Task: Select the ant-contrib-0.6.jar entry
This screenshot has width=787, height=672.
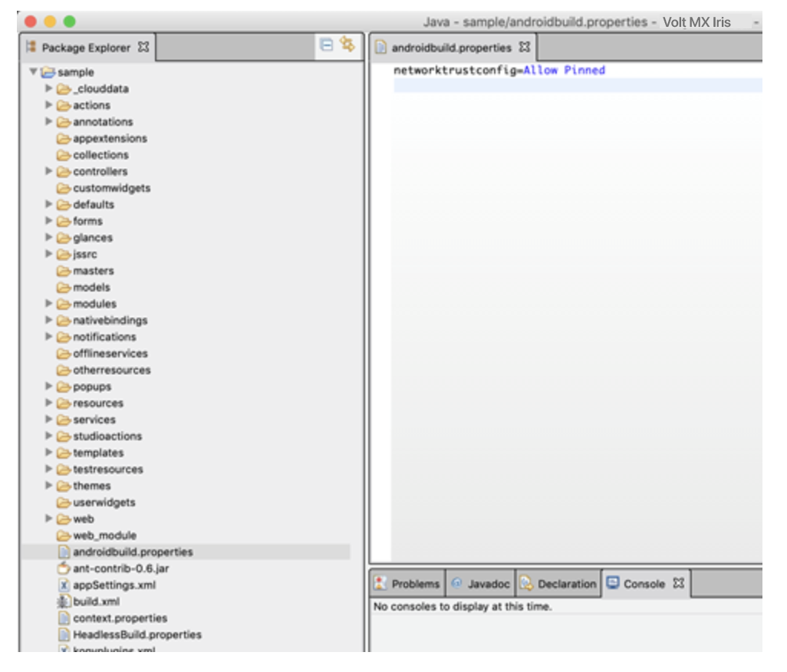Action: click(x=121, y=568)
